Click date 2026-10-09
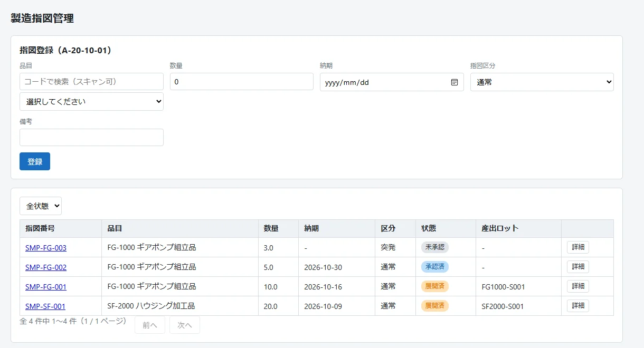 click(323, 306)
